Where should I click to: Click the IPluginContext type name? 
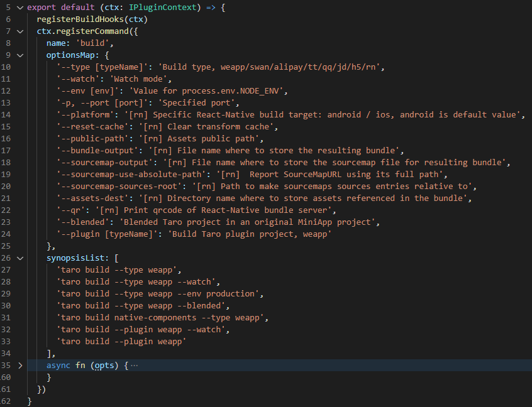(162, 8)
